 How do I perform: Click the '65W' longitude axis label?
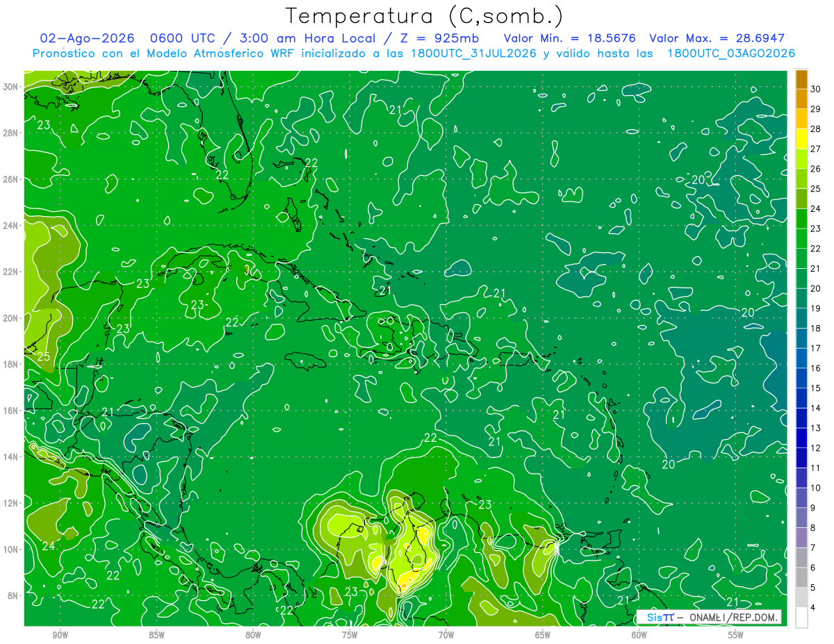tap(543, 635)
